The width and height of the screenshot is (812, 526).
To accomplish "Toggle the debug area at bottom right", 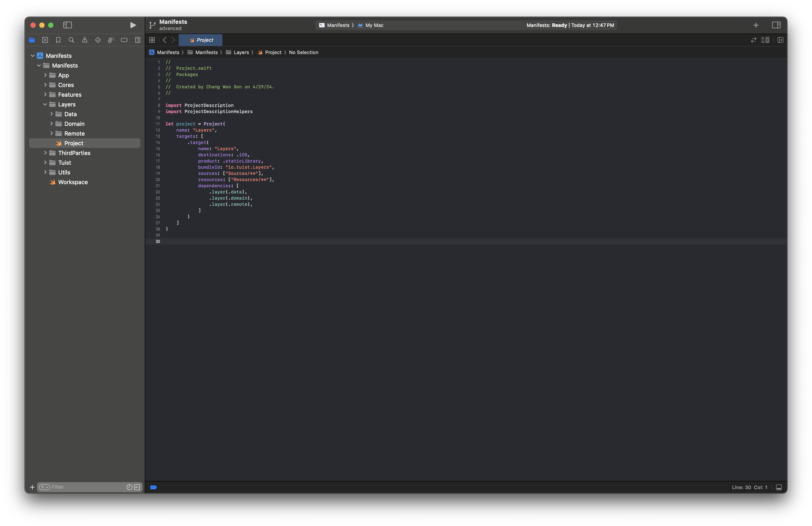I will (x=779, y=487).
